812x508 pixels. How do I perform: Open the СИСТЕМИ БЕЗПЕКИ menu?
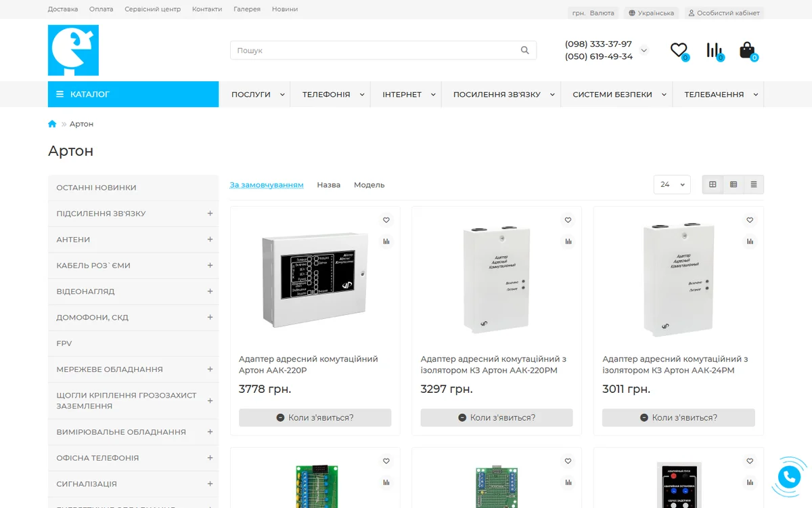pyautogui.click(x=616, y=94)
